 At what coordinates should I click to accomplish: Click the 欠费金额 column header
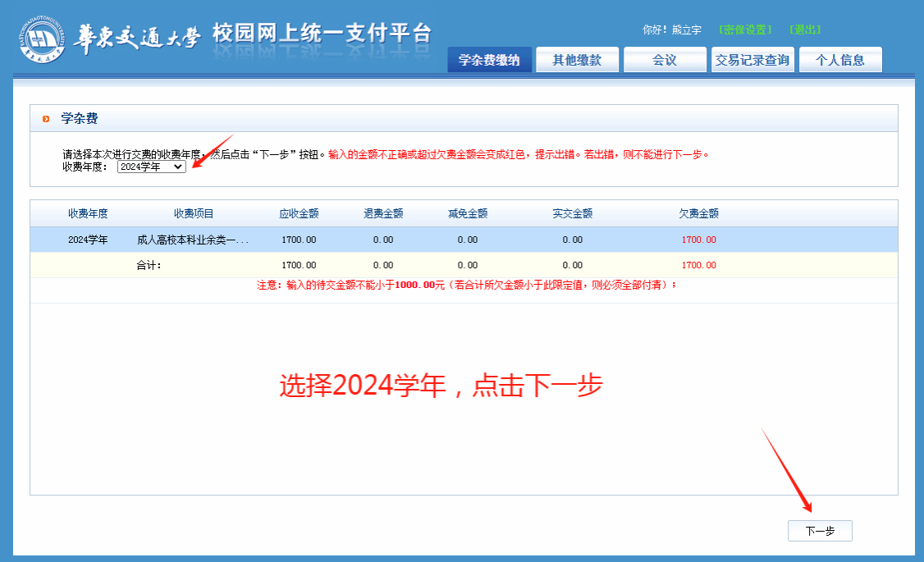(x=698, y=213)
